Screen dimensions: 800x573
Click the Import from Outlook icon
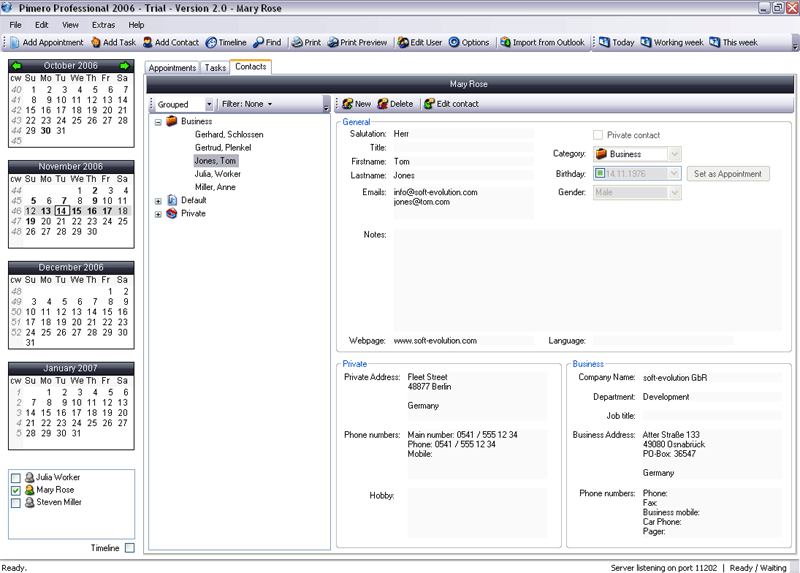point(505,42)
